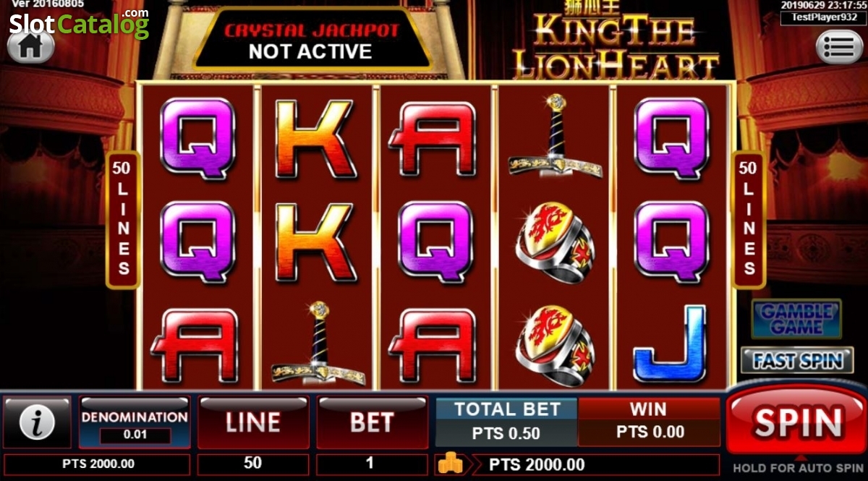Screen dimensions: 868x481
Task: Open the hamburger menu button
Action: pyautogui.click(x=839, y=47)
